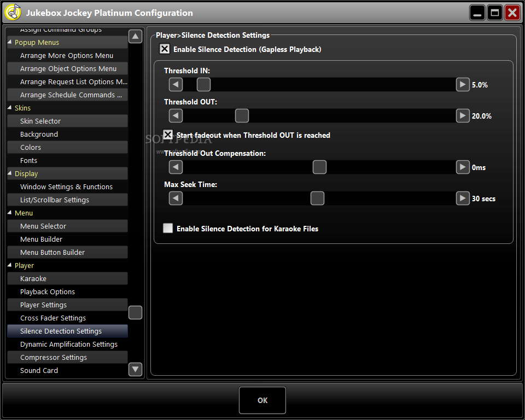Click the Threshold IN right arrow

tap(463, 84)
